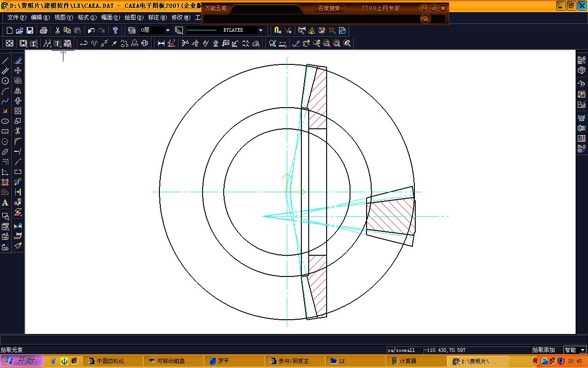
Task: Select the Text (A) tool
Action: pyautogui.click(x=6, y=202)
